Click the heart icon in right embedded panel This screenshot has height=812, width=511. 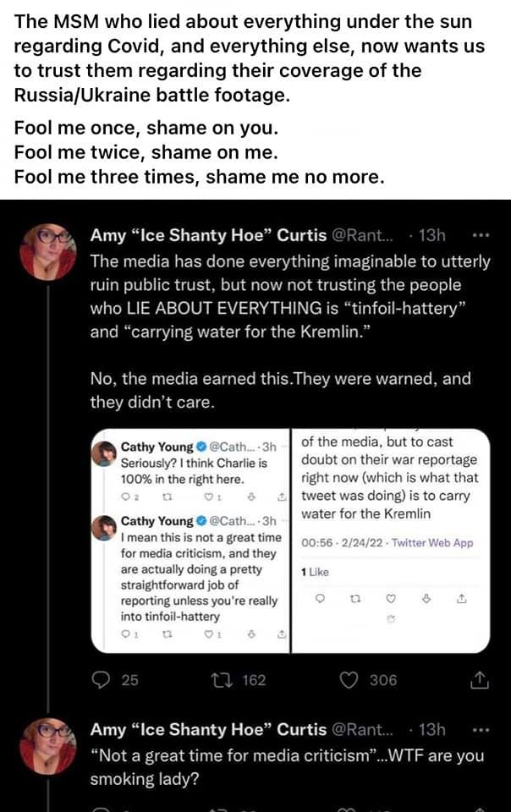tap(392, 598)
